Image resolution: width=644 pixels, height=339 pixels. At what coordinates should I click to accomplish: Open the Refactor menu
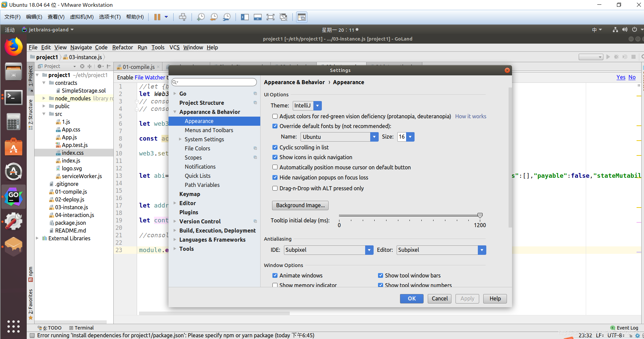(x=123, y=47)
